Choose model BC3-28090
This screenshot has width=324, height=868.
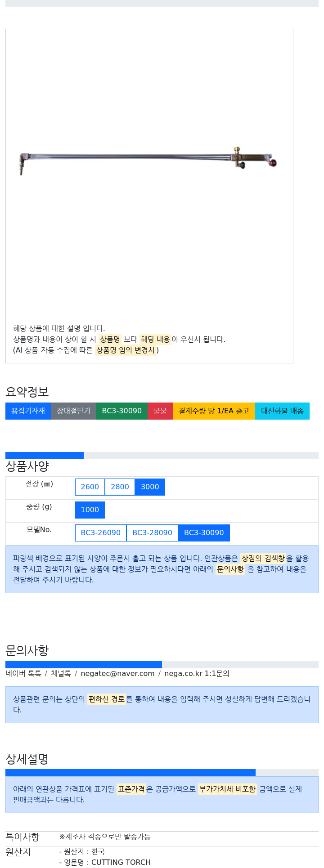[152, 532]
